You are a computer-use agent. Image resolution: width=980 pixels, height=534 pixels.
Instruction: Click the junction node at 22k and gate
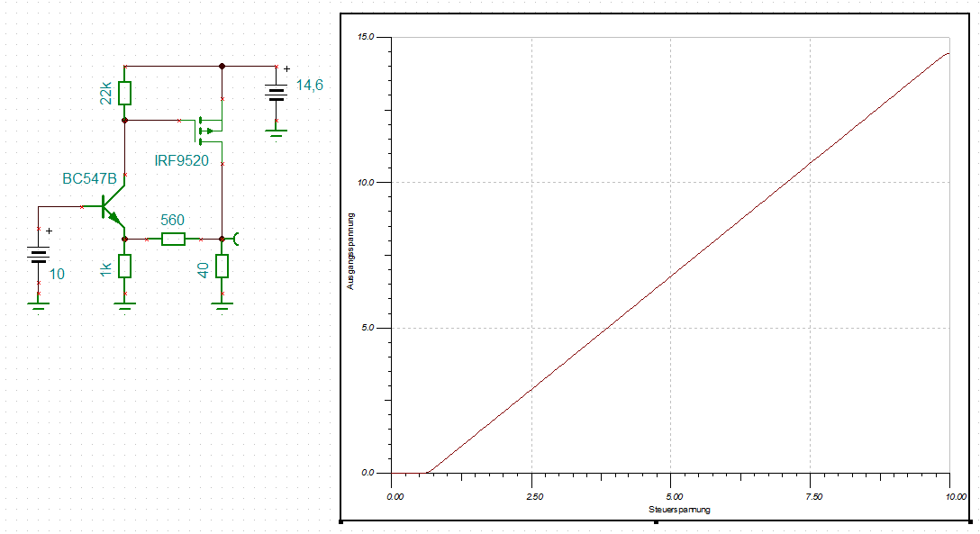(x=125, y=120)
